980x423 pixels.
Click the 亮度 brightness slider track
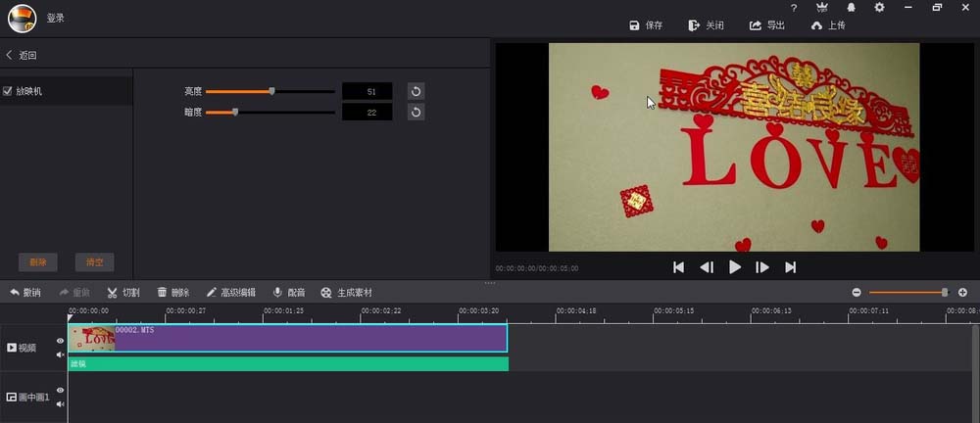point(304,91)
